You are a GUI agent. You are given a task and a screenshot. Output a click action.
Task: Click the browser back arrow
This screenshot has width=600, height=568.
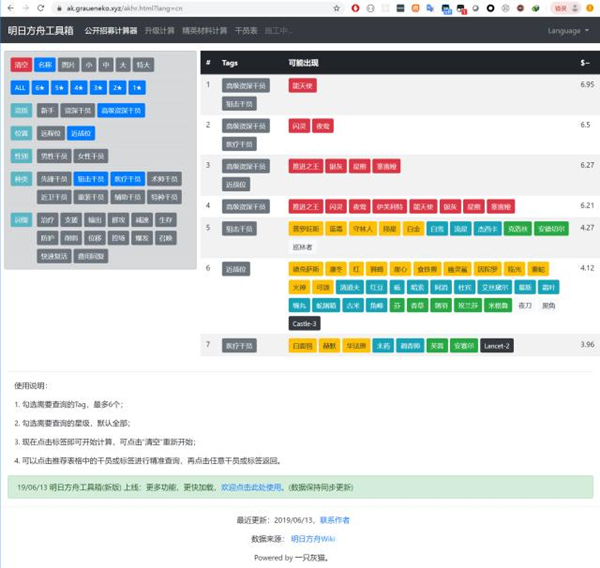9,8
